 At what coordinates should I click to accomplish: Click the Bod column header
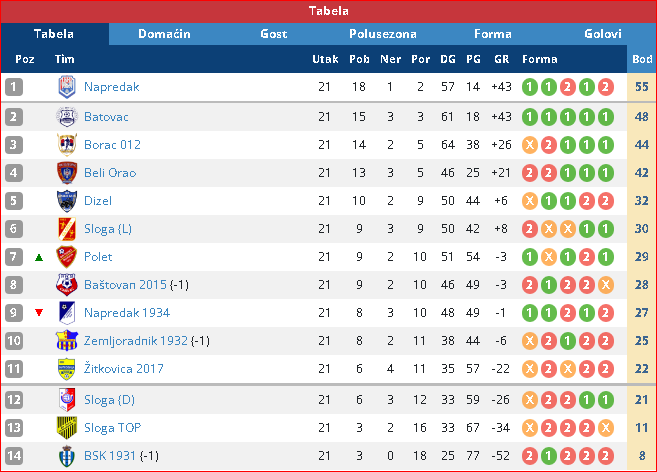642,59
